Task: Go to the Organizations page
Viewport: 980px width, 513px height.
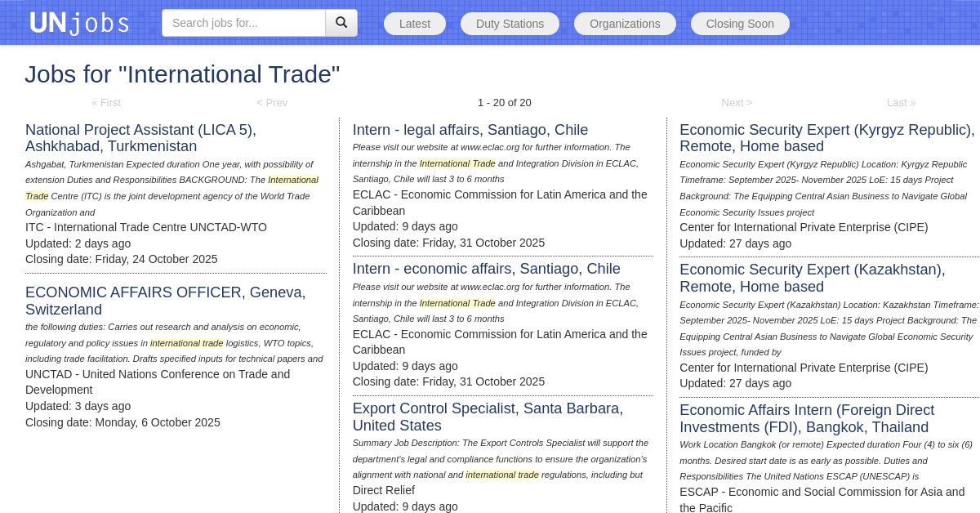Action: (x=625, y=24)
